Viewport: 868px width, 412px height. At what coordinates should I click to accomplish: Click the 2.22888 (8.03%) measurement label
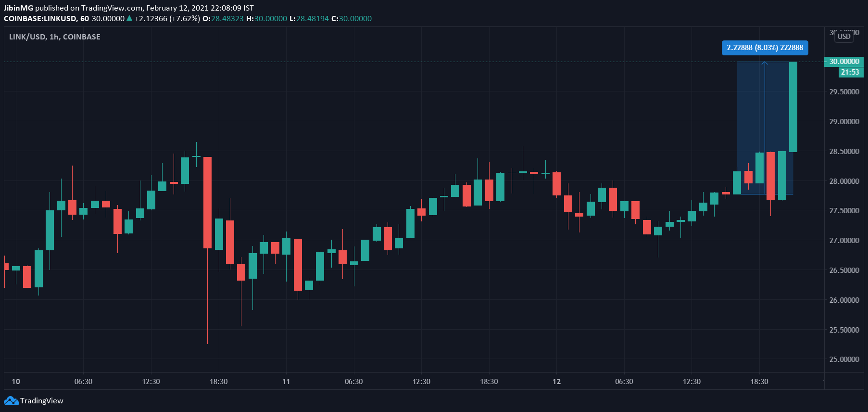765,48
